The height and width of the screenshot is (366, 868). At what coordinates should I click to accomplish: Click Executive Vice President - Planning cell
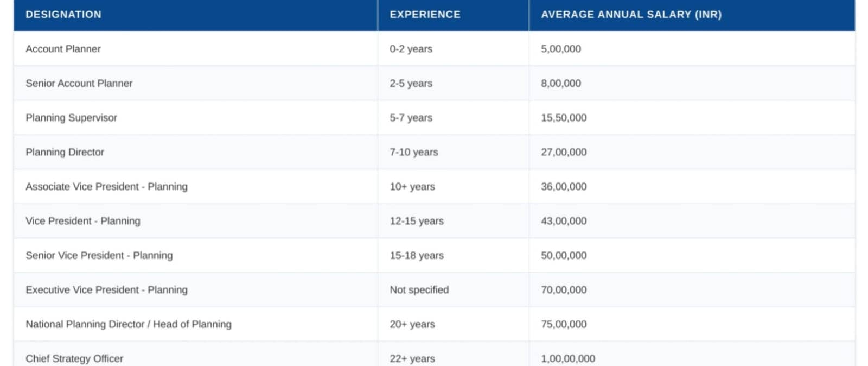(106, 290)
